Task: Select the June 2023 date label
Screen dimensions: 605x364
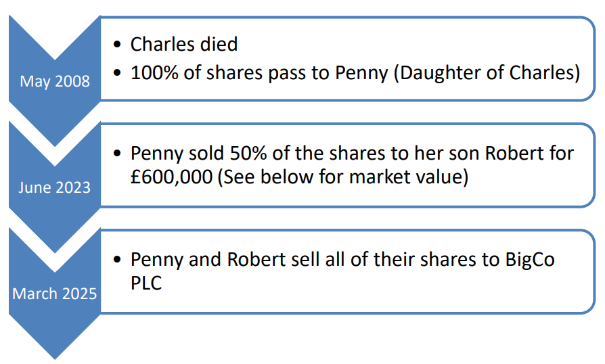Action: (x=54, y=187)
